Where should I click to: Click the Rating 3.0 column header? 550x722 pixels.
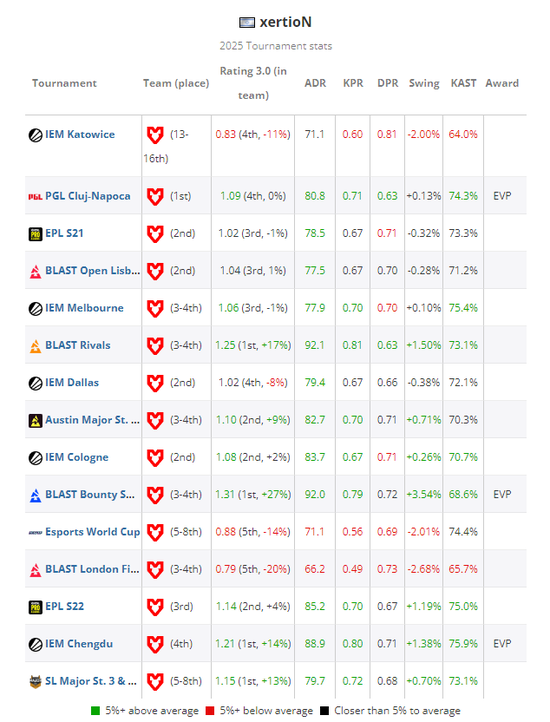pos(253,83)
